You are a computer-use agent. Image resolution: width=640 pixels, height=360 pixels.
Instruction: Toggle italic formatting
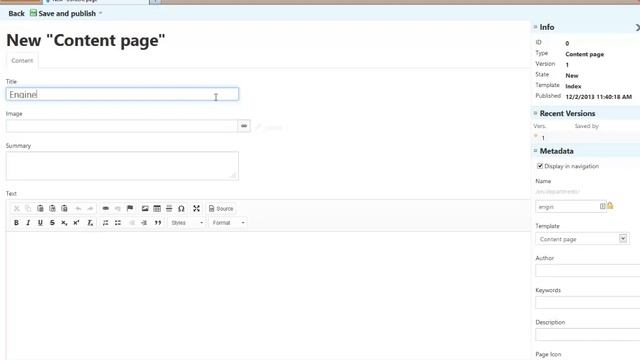[28, 223]
